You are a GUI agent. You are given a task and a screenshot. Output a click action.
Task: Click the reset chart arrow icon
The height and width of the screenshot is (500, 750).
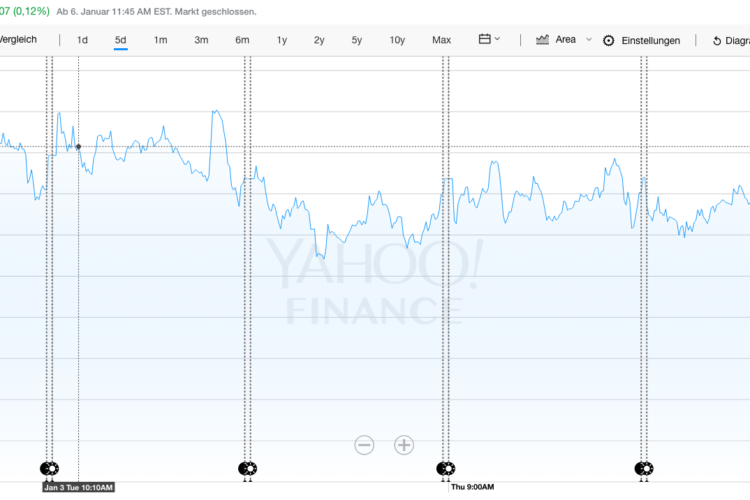(717, 41)
